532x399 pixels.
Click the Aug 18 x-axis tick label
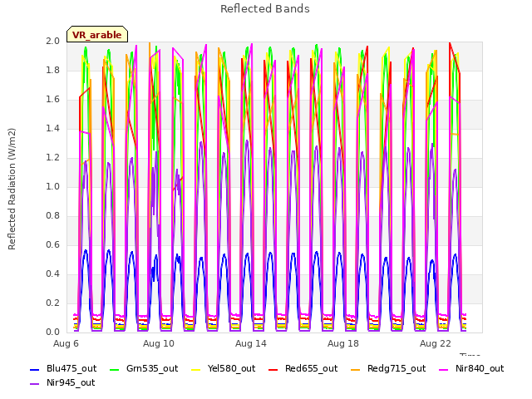click(x=343, y=343)
